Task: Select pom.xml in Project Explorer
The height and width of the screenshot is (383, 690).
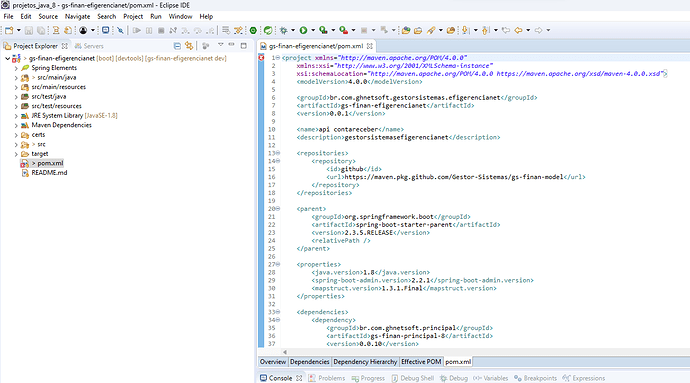Action: (50, 163)
